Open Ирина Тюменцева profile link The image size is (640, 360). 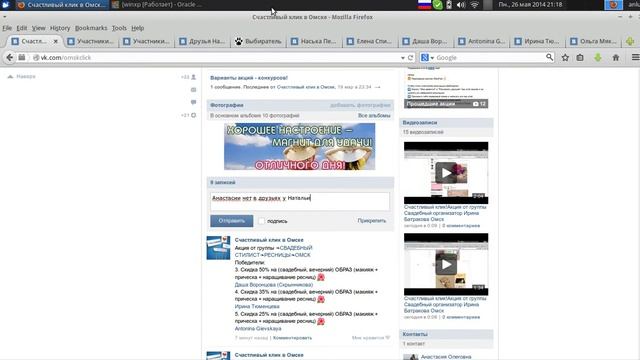(257, 306)
